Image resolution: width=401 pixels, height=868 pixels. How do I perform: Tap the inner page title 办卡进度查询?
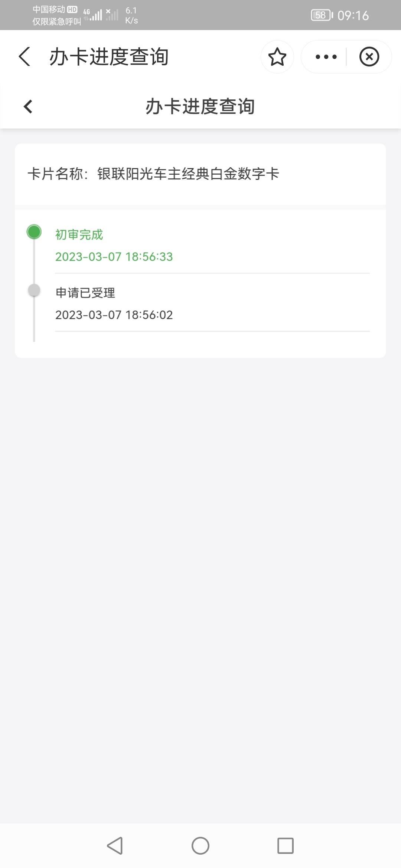click(200, 106)
